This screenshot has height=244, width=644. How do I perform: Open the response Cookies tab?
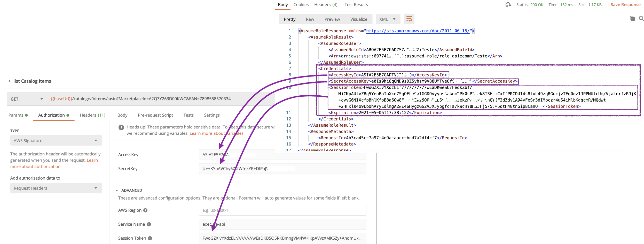click(301, 5)
